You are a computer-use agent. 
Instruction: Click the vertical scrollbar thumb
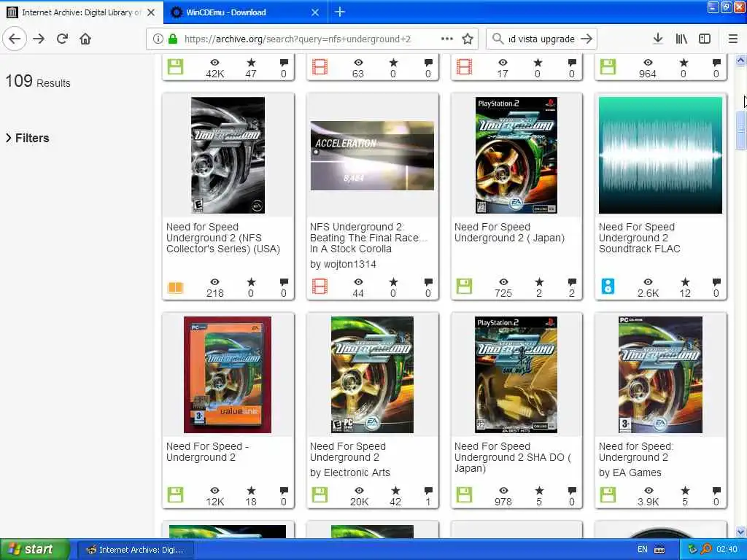click(x=741, y=131)
